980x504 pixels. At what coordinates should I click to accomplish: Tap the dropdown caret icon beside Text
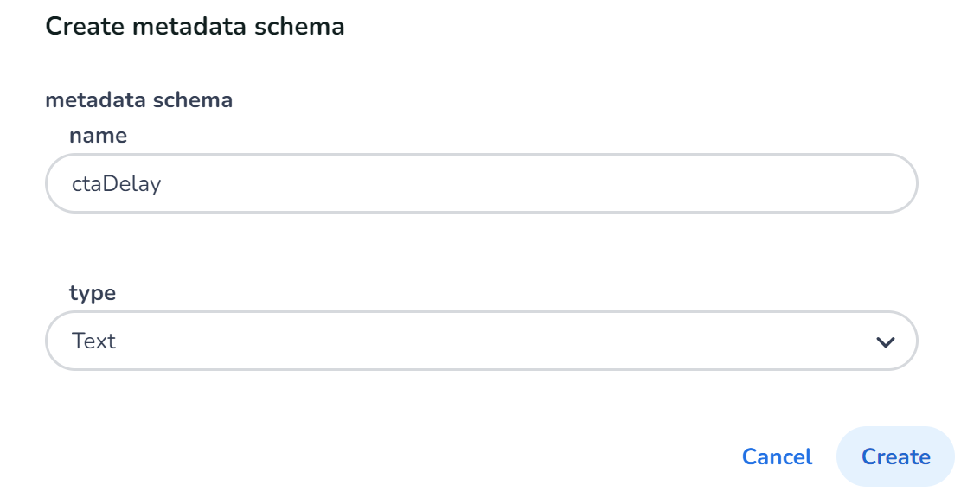(x=885, y=341)
